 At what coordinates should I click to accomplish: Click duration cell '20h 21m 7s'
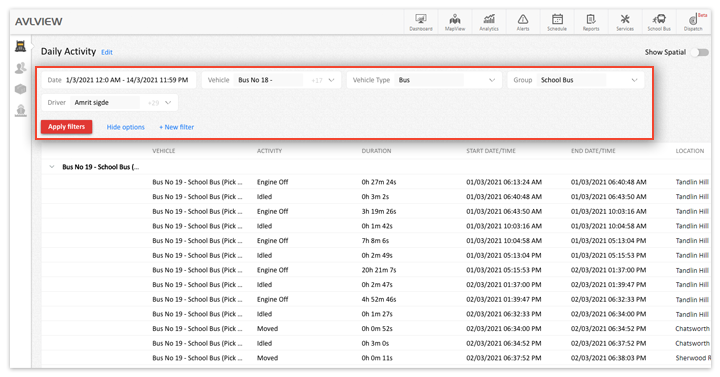[378, 270]
